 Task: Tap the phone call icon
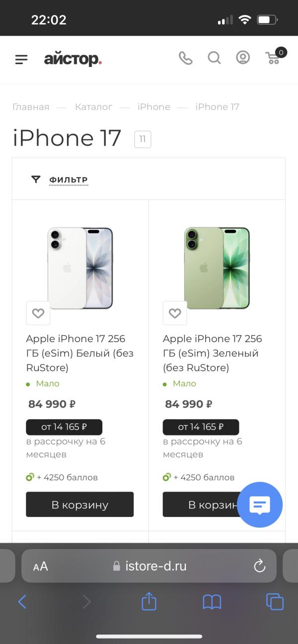click(185, 58)
